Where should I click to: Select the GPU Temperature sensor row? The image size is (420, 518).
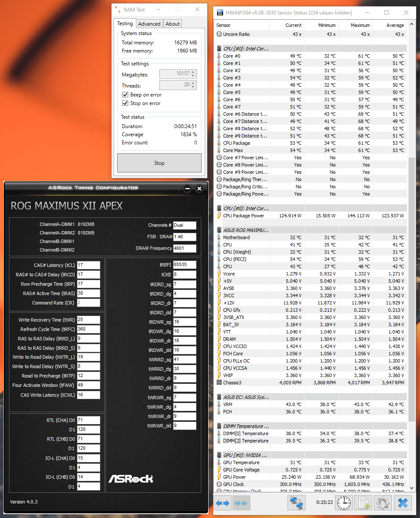click(311, 462)
